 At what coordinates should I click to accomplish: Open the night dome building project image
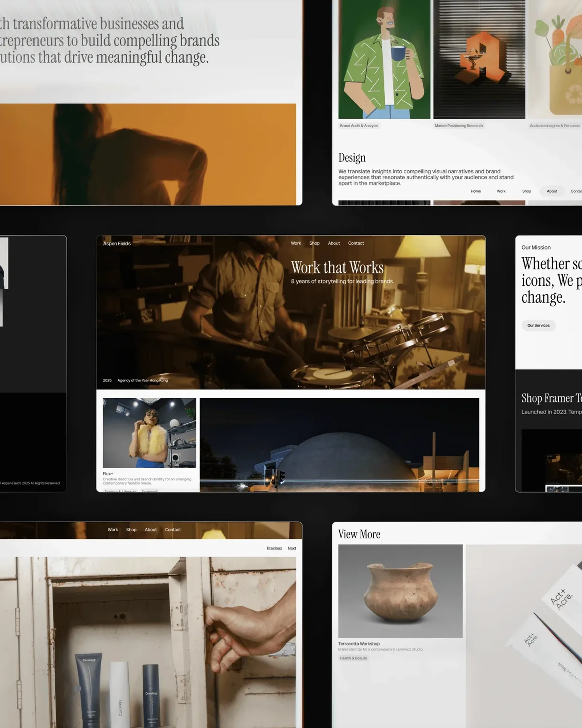(339, 445)
